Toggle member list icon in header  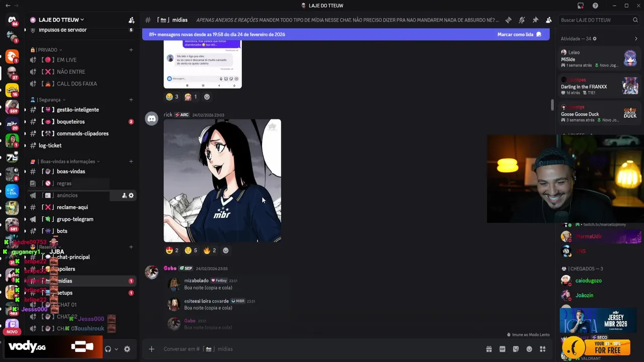tap(549, 20)
